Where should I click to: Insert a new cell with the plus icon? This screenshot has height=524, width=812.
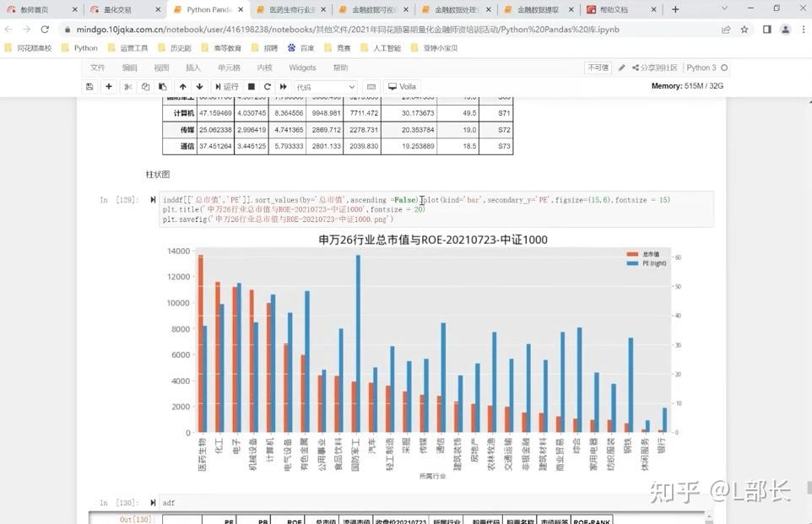[x=109, y=86]
